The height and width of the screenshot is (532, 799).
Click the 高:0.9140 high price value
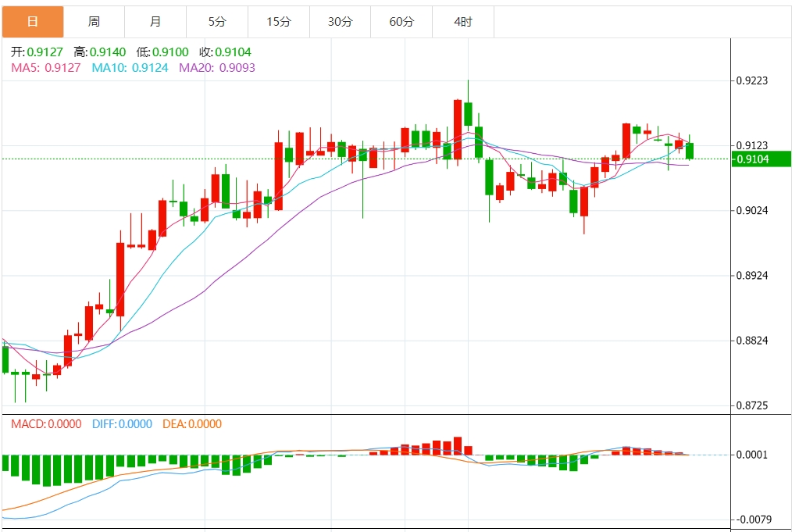tap(100, 52)
